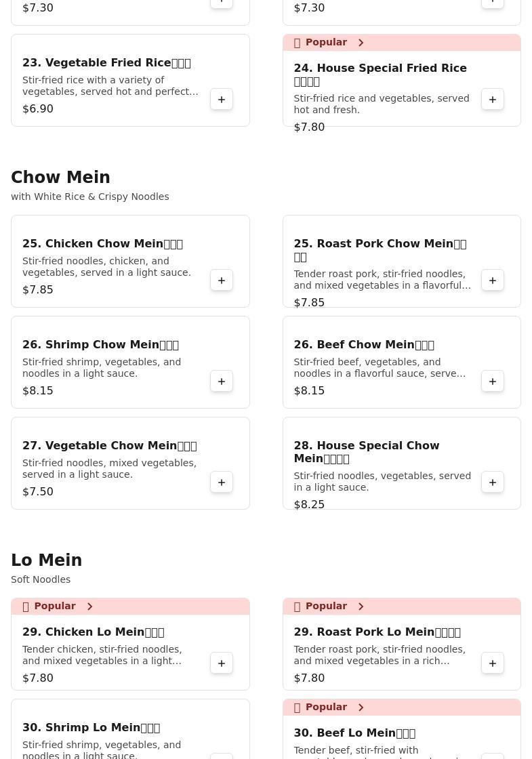Add Roast Pork Chow Mein to order

[493, 281]
